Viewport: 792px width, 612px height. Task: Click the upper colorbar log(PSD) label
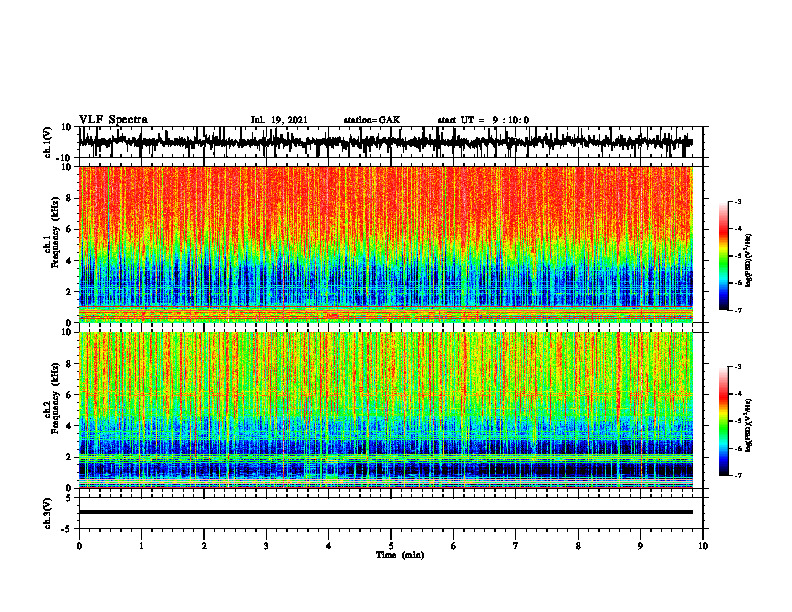749,260
